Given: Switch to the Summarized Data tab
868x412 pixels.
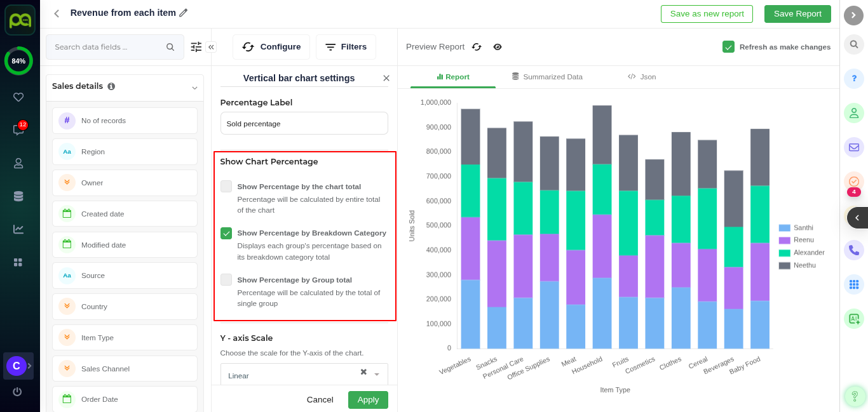Looking at the screenshot, I should point(547,77).
